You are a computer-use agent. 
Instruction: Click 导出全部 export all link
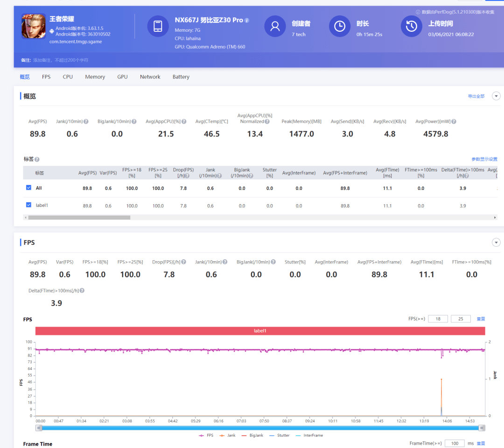[x=476, y=96]
